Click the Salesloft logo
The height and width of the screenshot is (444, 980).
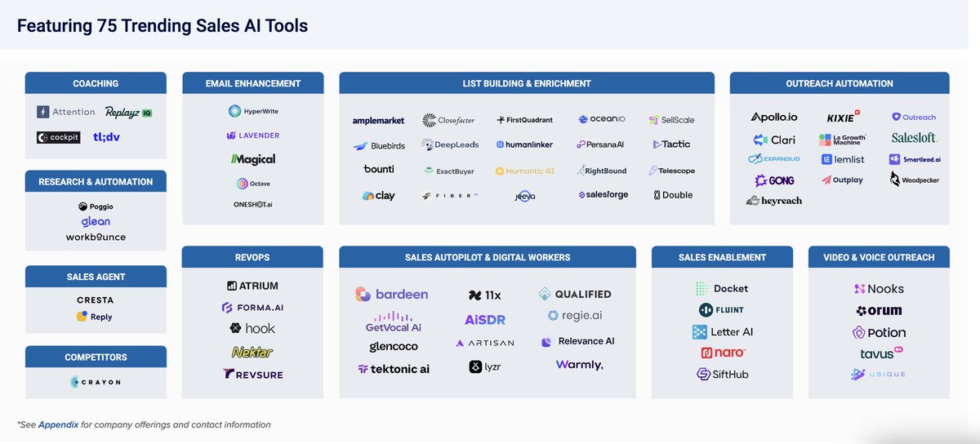coord(914,138)
